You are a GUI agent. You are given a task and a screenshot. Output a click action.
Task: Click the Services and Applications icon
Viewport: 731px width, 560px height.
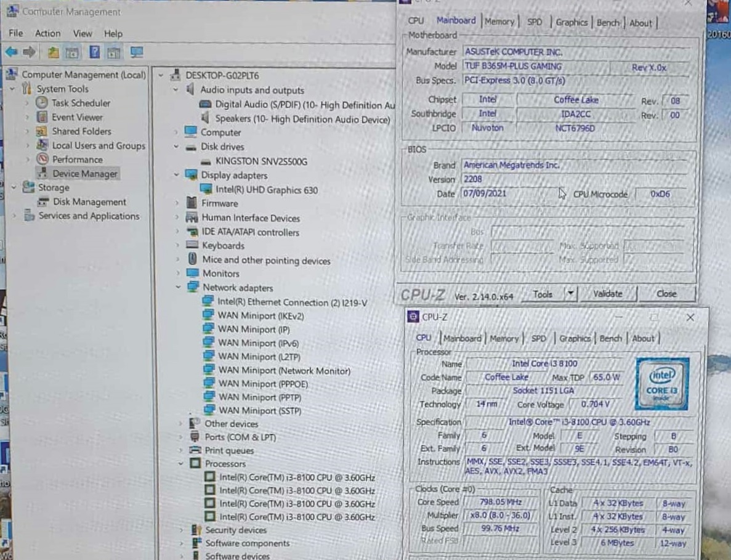pyautogui.click(x=29, y=216)
